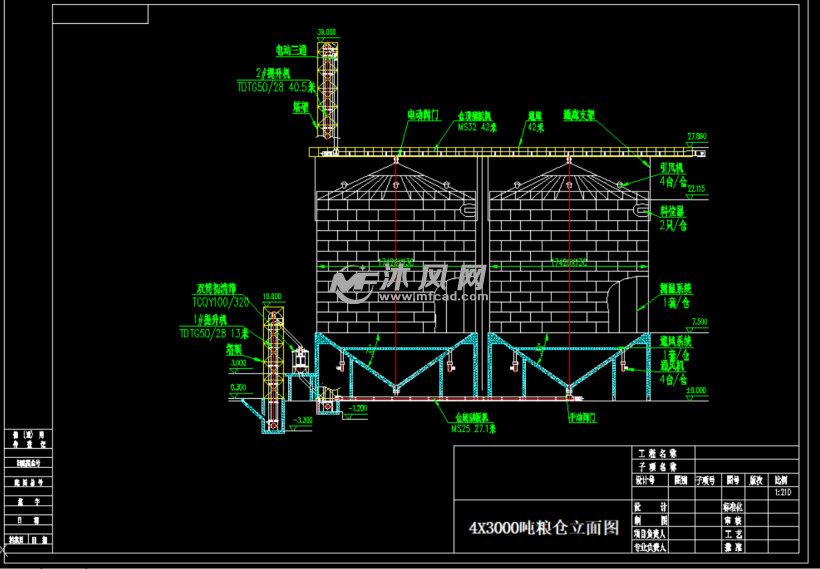Select the 27.860 elevation marker
This screenshot has height=569, width=820.
(x=696, y=136)
